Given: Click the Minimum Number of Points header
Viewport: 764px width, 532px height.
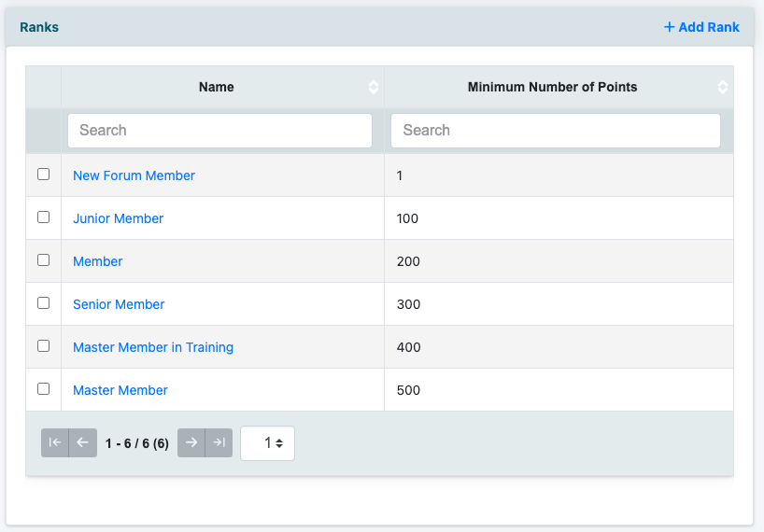Looking at the screenshot, I should click(552, 87).
